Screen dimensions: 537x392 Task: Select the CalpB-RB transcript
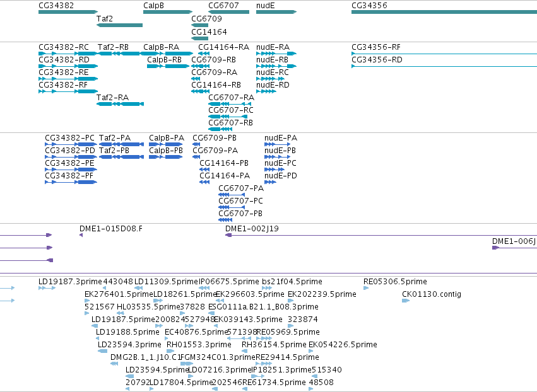click(165, 59)
